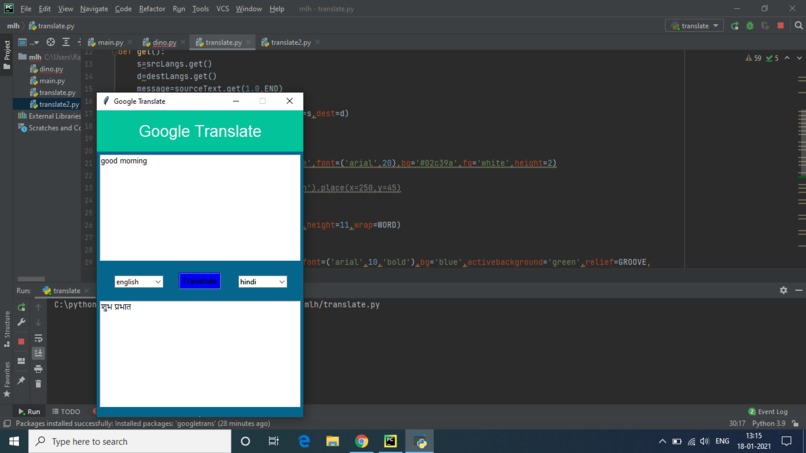Toggle soft-wrap icon in Run panel
This screenshot has width=806, height=453.
[x=39, y=338]
